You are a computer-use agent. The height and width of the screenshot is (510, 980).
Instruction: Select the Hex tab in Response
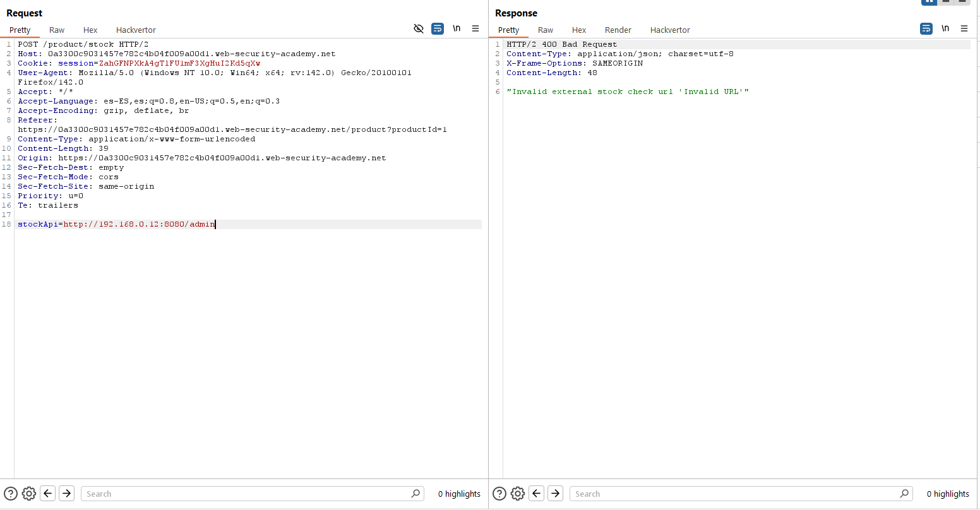click(x=579, y=30)
